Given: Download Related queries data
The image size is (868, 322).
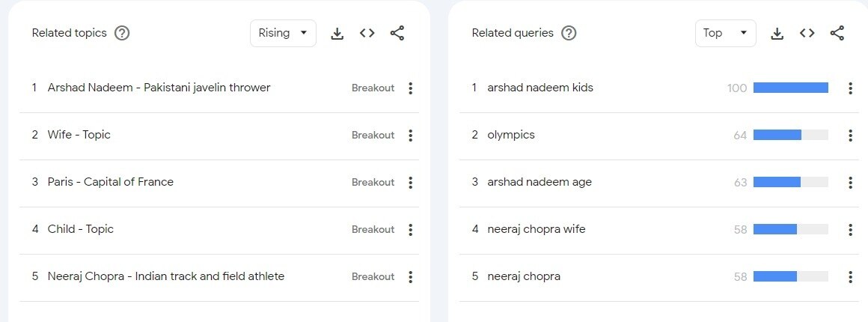Looking at the screenshot, I should coord(777,34).
